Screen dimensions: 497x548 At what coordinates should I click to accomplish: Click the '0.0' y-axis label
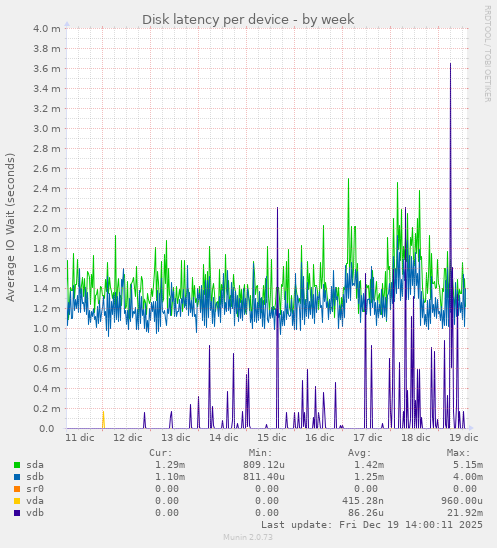pyautogui.click(x=47, y=429)
